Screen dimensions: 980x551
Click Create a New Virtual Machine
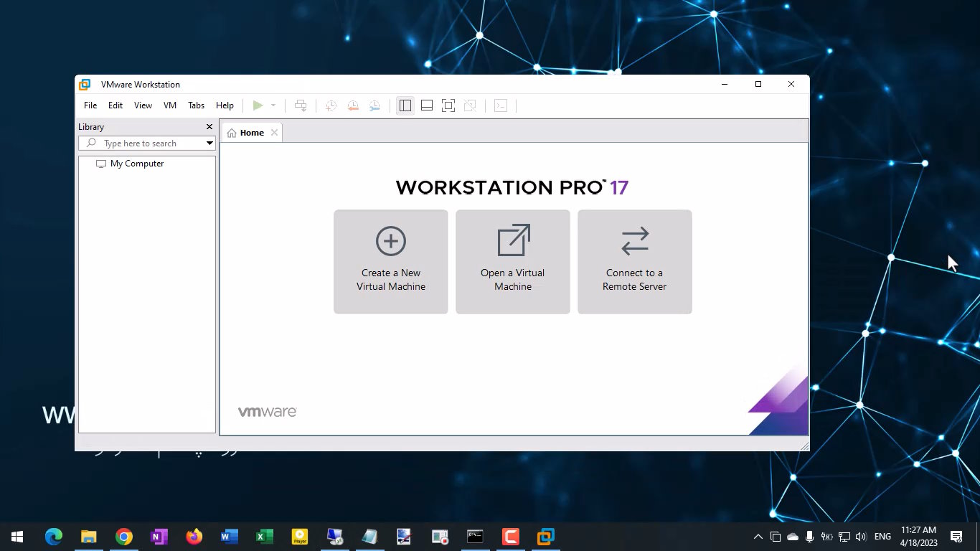pos(391,262)
